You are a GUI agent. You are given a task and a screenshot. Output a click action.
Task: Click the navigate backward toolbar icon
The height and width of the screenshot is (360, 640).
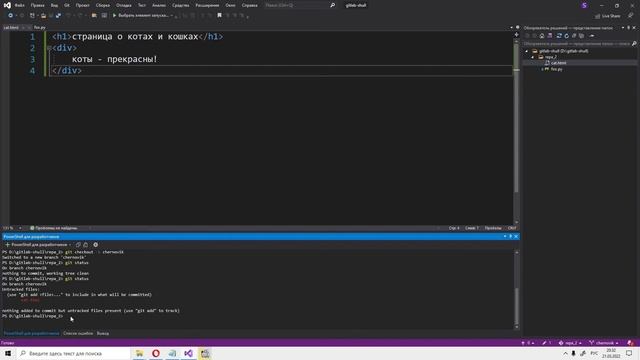coord(10,16)
